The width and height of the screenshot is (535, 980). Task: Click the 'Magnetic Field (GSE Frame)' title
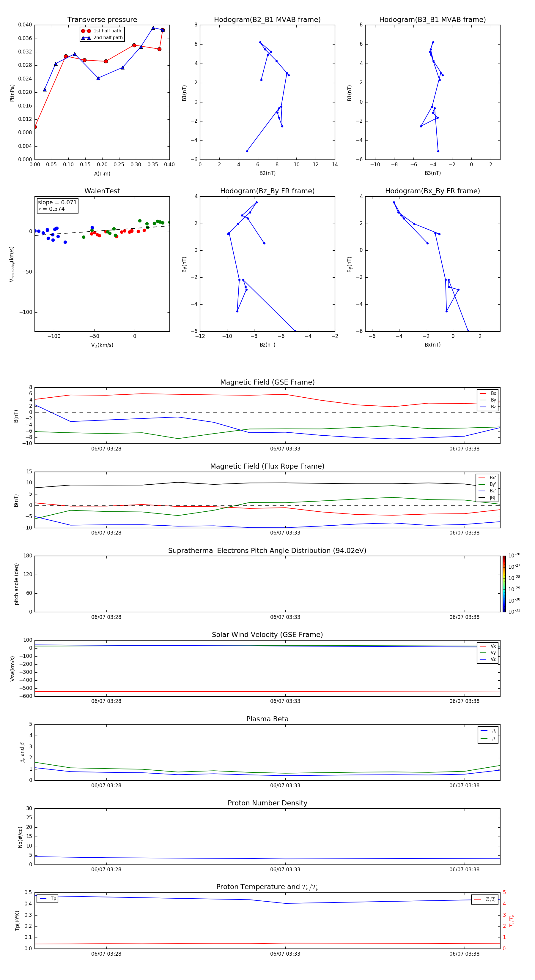(x=267, y=382)
